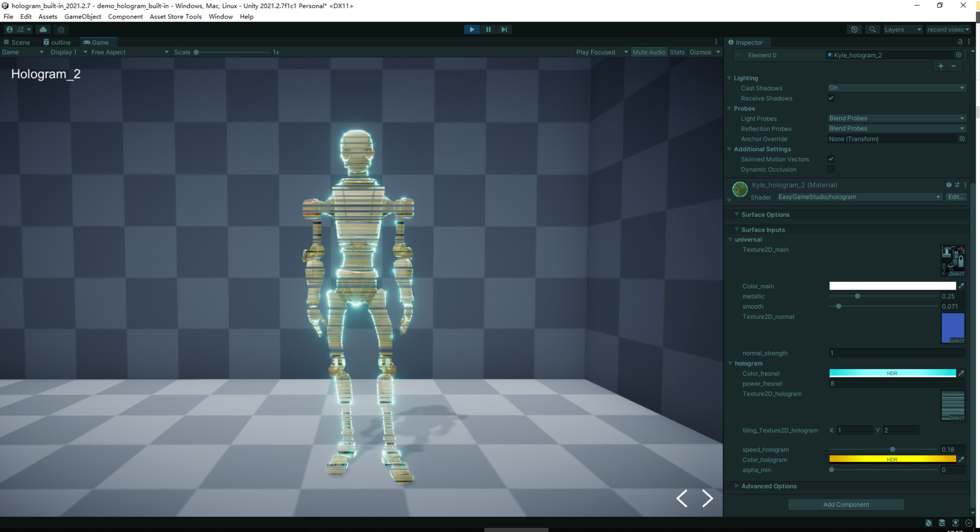Toggle the Receive Shadows checkbox
The image size is (980, 532).
click(831, 98)
